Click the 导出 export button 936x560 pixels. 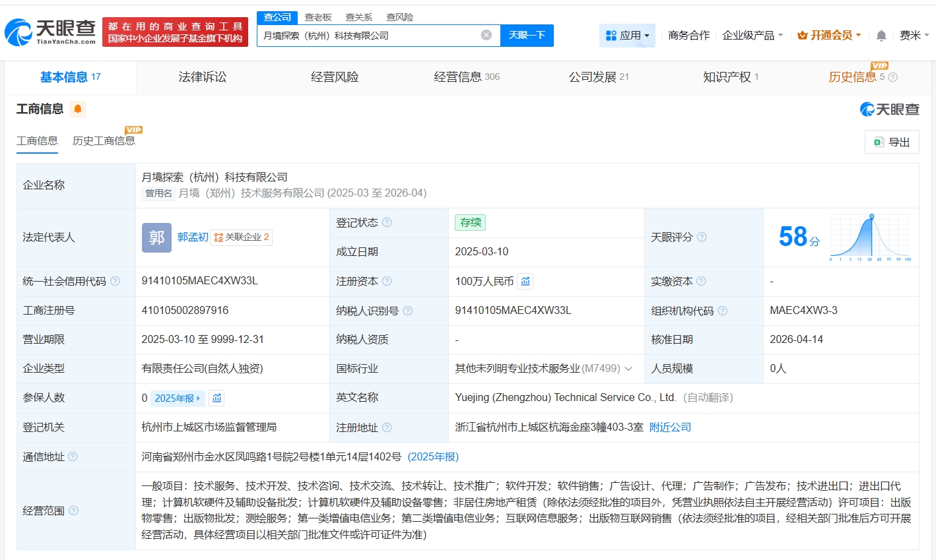point(891,142)
